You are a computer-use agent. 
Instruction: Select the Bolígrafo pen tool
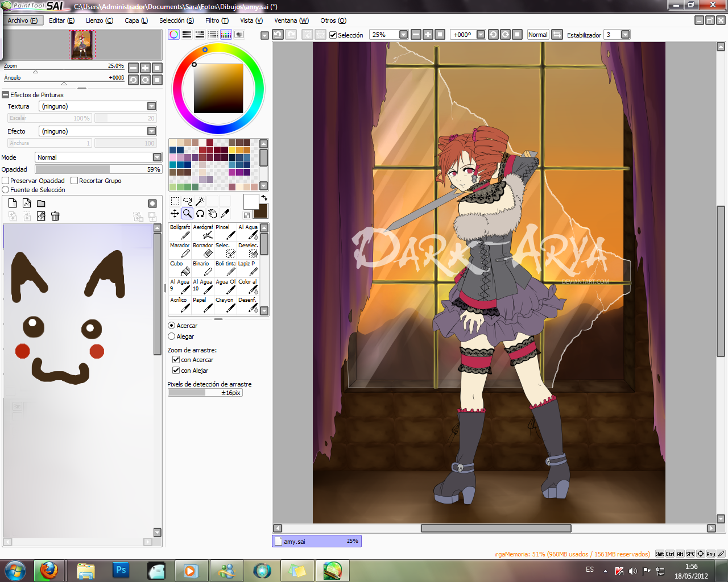pyautogui.click(x=180, y=232)
